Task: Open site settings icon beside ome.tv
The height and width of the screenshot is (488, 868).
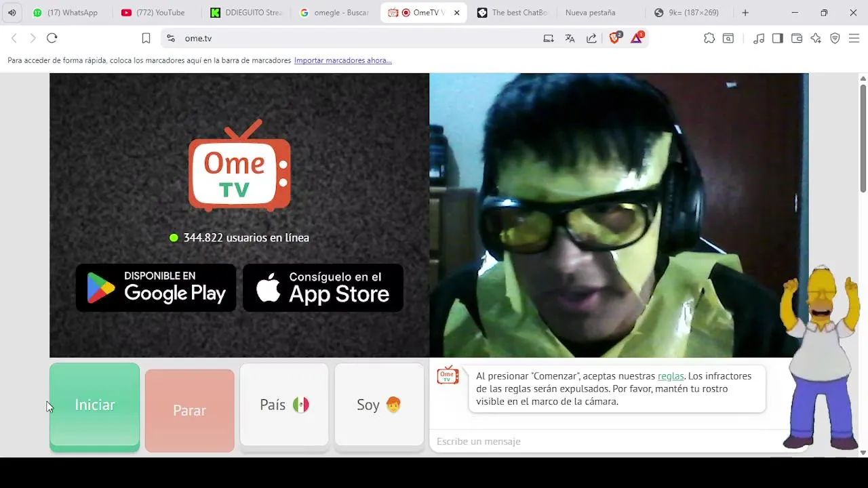Action: point(171,39)
